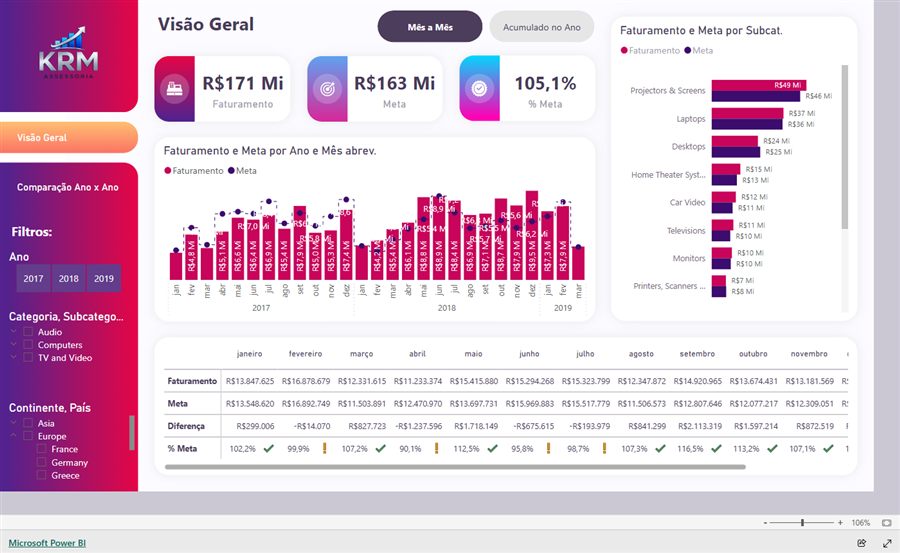Image resolution: width=900 pixels, height=553 pixels.
Task: Click the green check icon under agosto
Action: tap(660, 448)
